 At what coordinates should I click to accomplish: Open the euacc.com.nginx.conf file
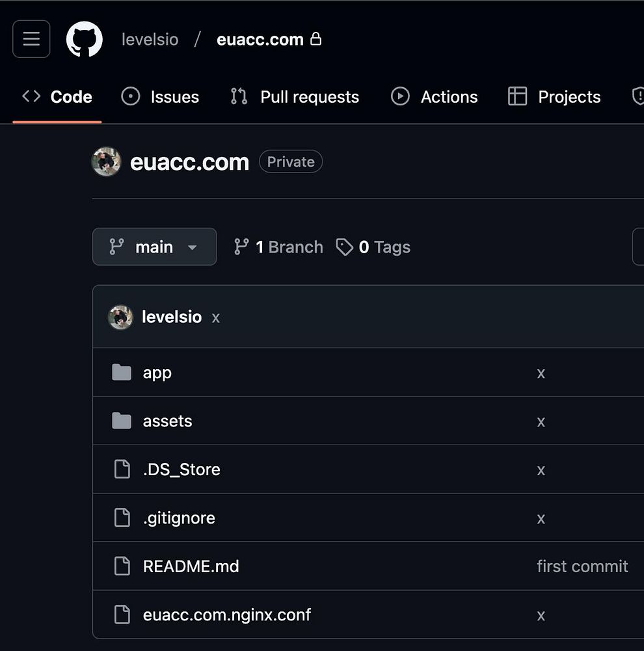[x=227, y=615]
